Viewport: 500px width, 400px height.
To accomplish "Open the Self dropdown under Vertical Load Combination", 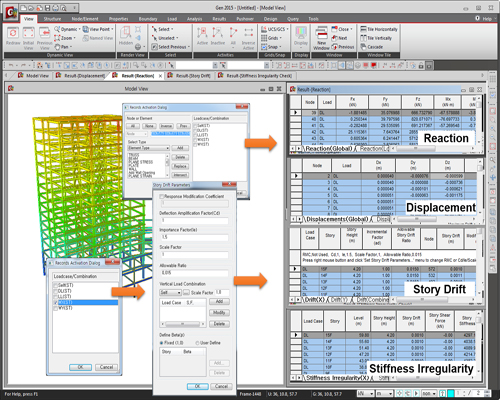I will [x=170, y=293].
